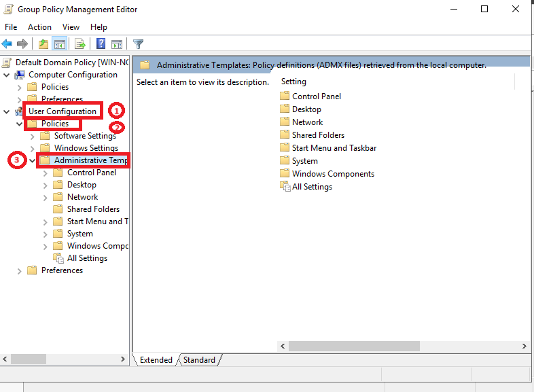Collapse the Administrative Templates node
This screenshot has width=534, height=392.
pos(33,160)
